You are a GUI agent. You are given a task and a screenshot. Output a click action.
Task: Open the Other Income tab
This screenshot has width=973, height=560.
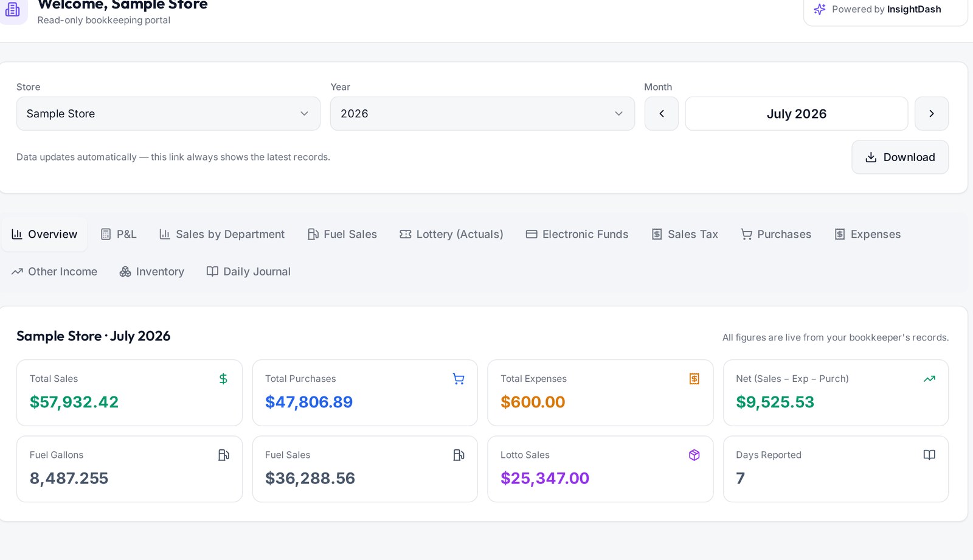(x=54, y=271)
